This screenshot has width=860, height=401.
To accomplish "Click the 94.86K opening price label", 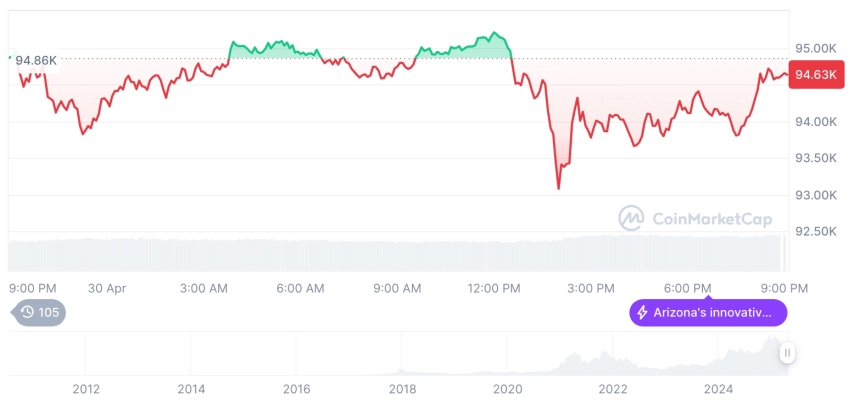I will click(x=36, y=60).
